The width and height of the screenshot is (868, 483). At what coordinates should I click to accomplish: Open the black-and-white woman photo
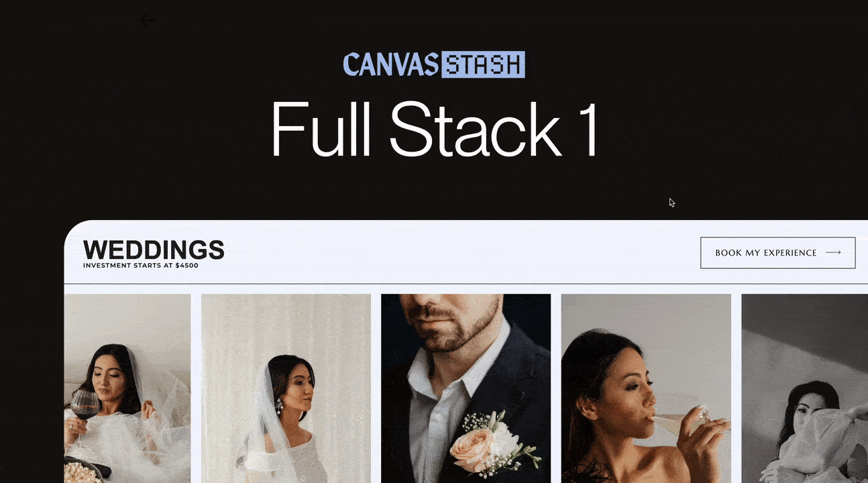pyautogui.click(x=804, y=388)
